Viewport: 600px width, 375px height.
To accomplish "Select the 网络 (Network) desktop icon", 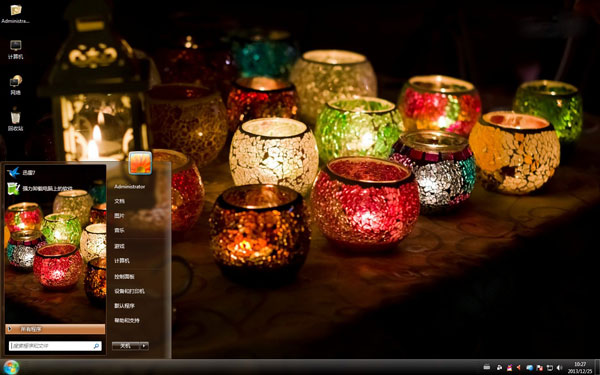I will (x=15, y=85).
